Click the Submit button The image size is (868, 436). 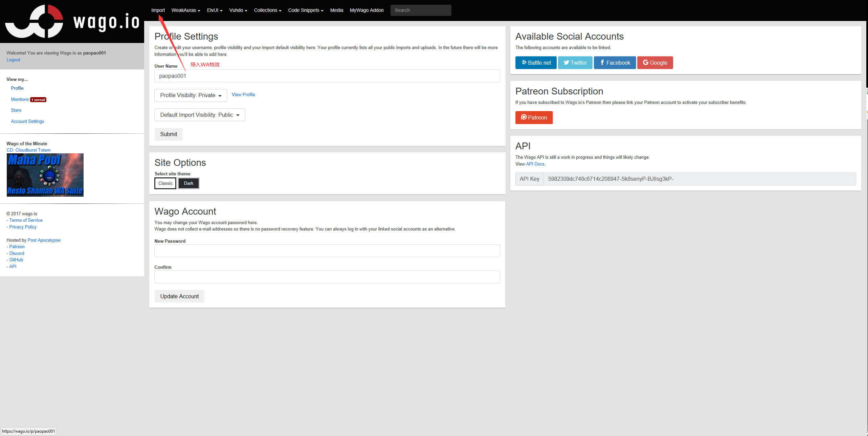[169, 134]
